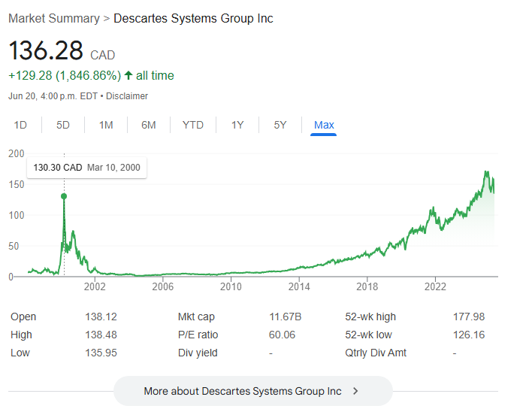Click the 50 y-axis label
Viewport: 532px width, 412px height.
pos(14,246)
